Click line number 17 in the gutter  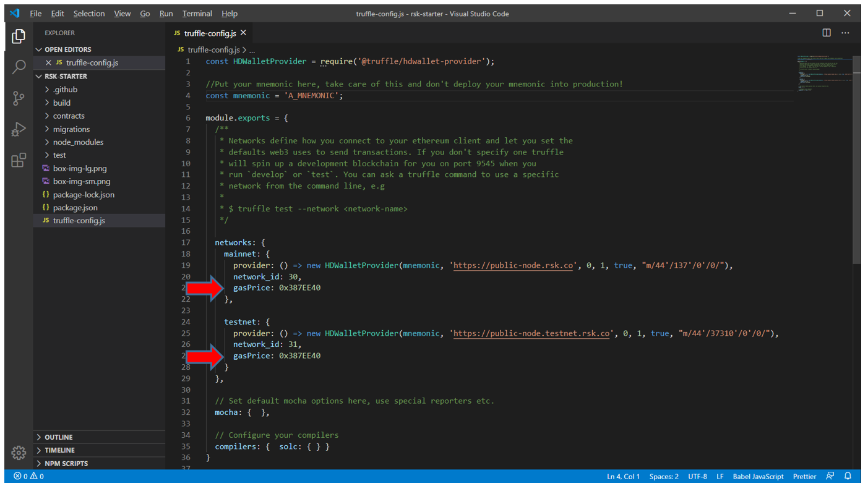pyautogui.click(x=186, y=242)
